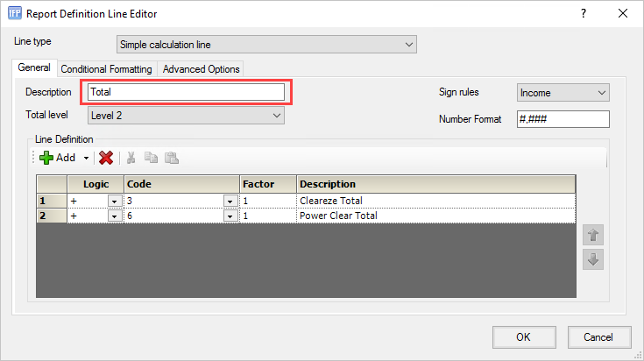Click the Factor column header

click(x=268, y=184)
